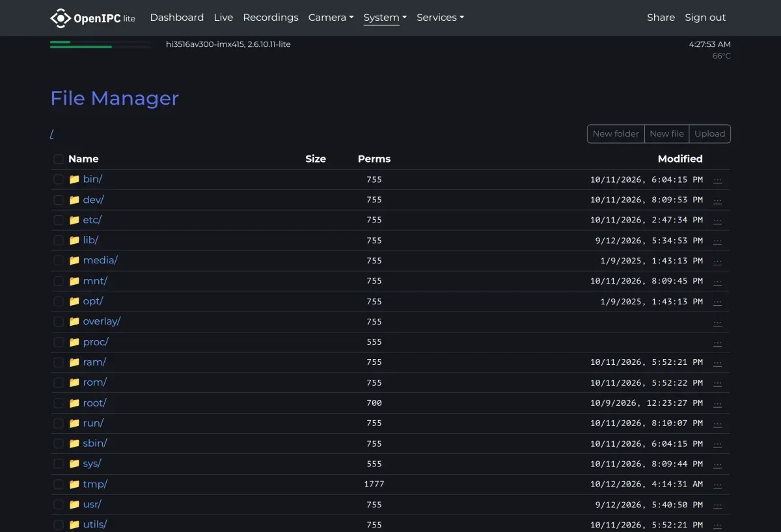Open the more-actions ellipsis for proc/
The width and height of the screenshot is (781, 532).
717,342
